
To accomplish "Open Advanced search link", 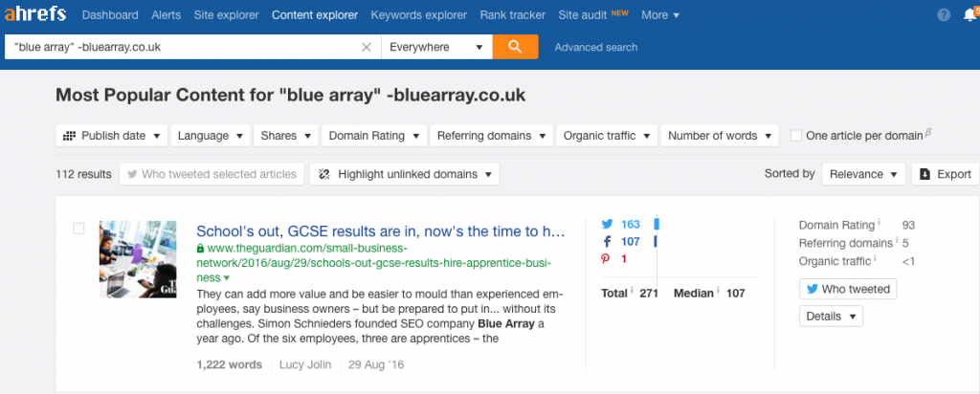I will pyautogui.click(x=596, y=48).
